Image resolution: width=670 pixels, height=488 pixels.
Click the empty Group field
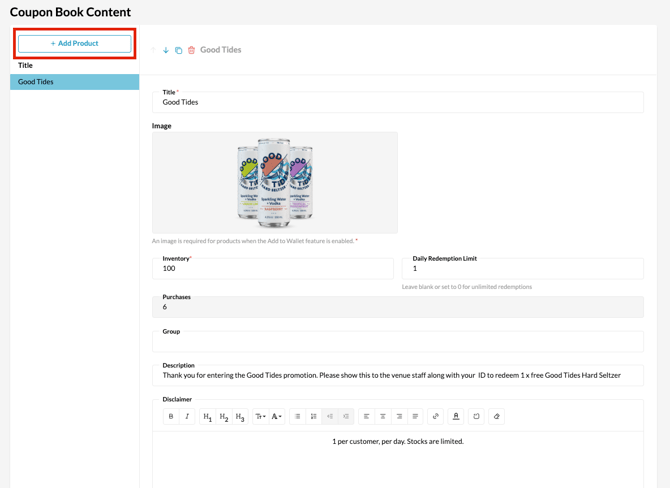[398, 341]
